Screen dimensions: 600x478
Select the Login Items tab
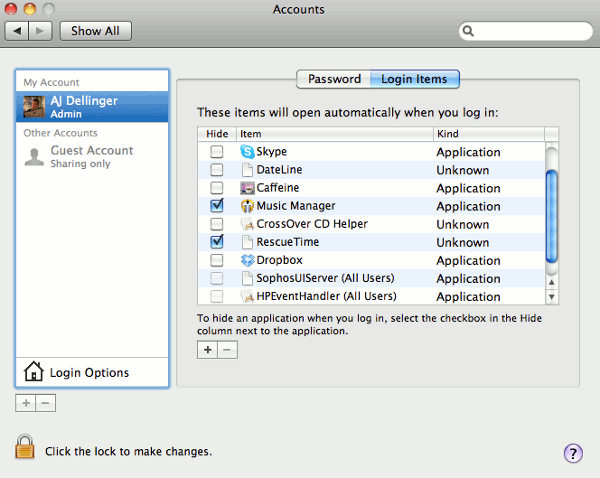414,79
